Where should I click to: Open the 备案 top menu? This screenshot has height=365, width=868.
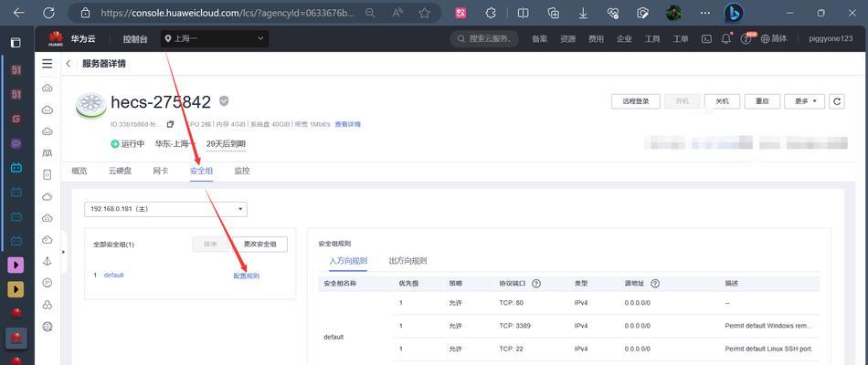(x=539, y=38)
